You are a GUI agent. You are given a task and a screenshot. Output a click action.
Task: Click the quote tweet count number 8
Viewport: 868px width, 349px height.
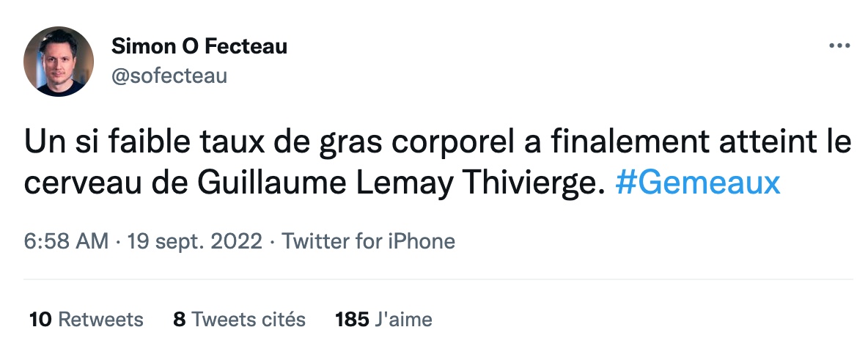pyautogui.click(x=179, y=320)
